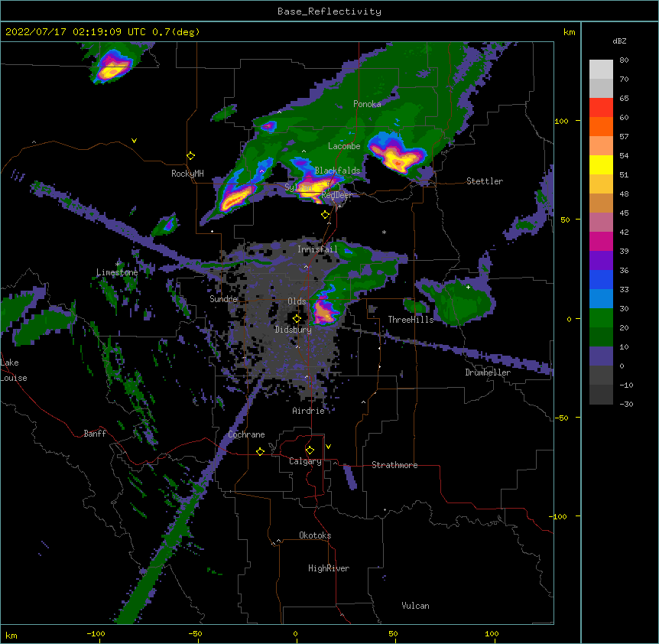Click the yellow diamond marker above Calgary
This screenshot has width=659, height=644.
[310, 450]
